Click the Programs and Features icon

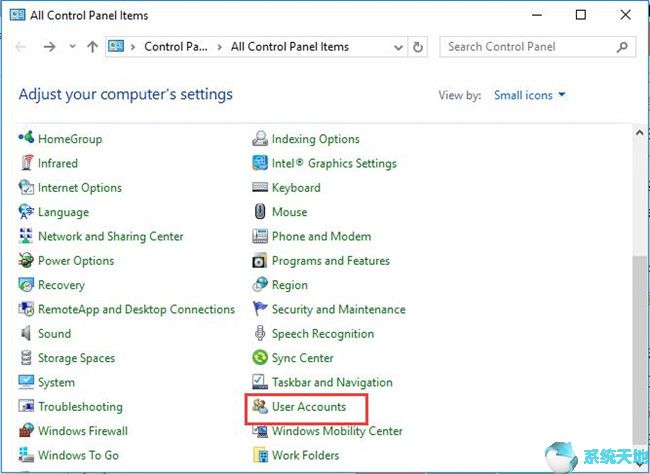point(260,260)
